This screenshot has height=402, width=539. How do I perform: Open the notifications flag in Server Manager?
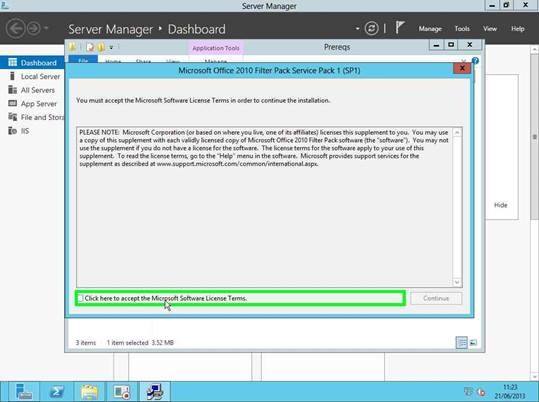click(x=399, y=28)
